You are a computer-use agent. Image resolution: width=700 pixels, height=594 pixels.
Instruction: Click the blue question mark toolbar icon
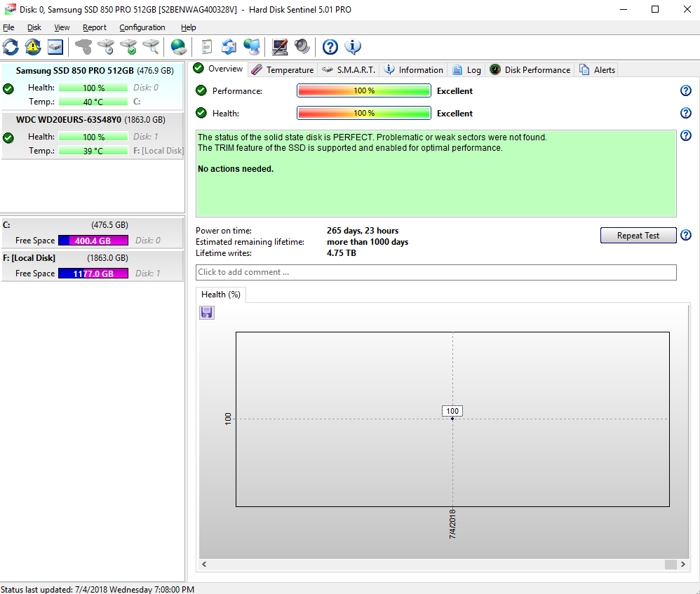[x=330, y=47]
